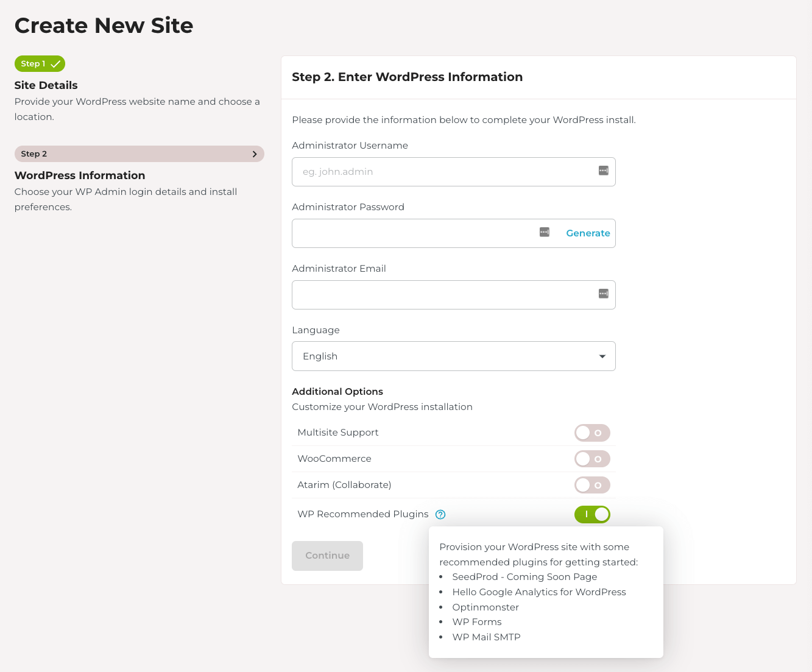Disable the WP Recommended Plugins toggle
This screenshot has height=672, width=812.
click(x=592, y=514)
